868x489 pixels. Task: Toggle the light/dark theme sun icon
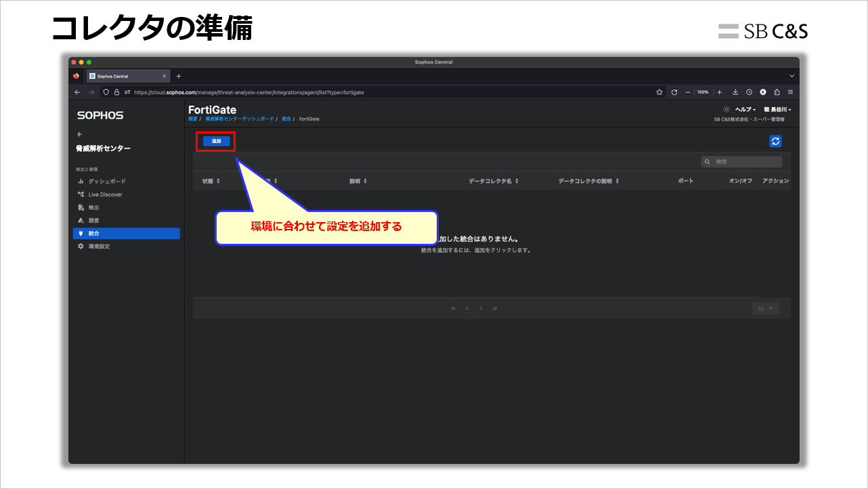[x=726, y=109]
